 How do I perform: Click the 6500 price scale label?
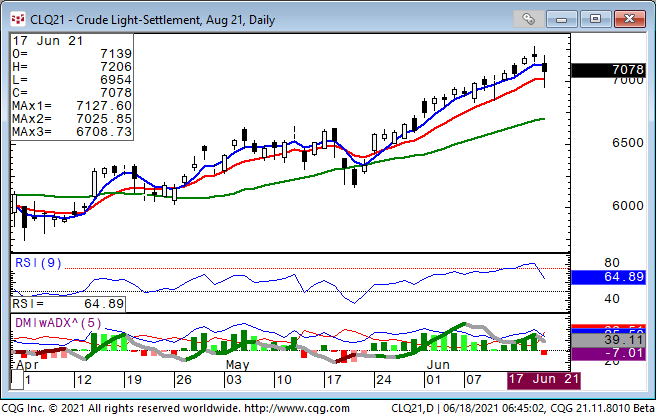[628, 143]
